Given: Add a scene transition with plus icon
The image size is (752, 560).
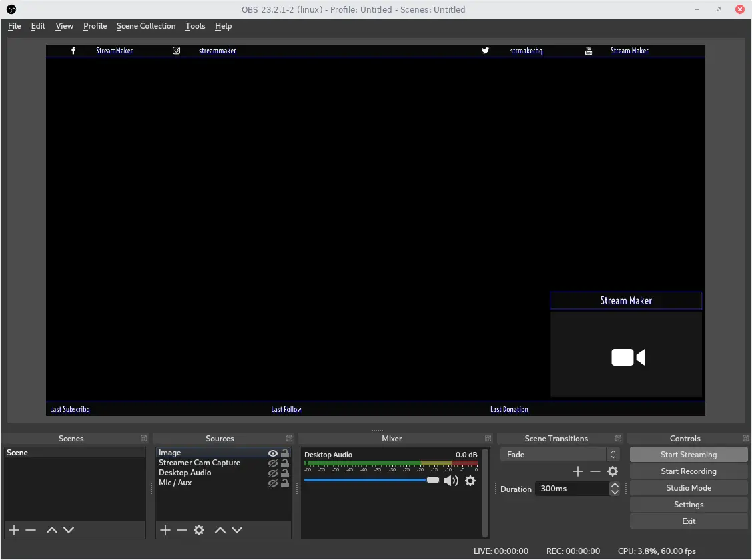Looking at the screenshot, I should 578,471.
